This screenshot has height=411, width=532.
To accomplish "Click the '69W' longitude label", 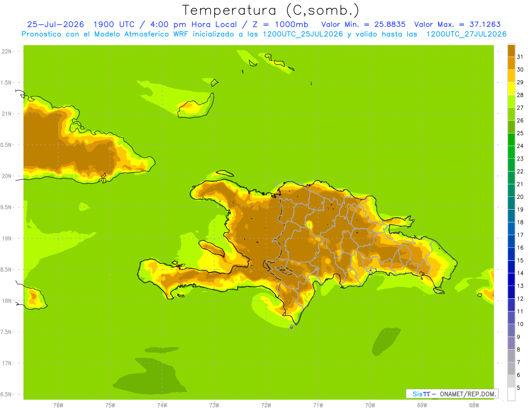I will coord(422,405).
